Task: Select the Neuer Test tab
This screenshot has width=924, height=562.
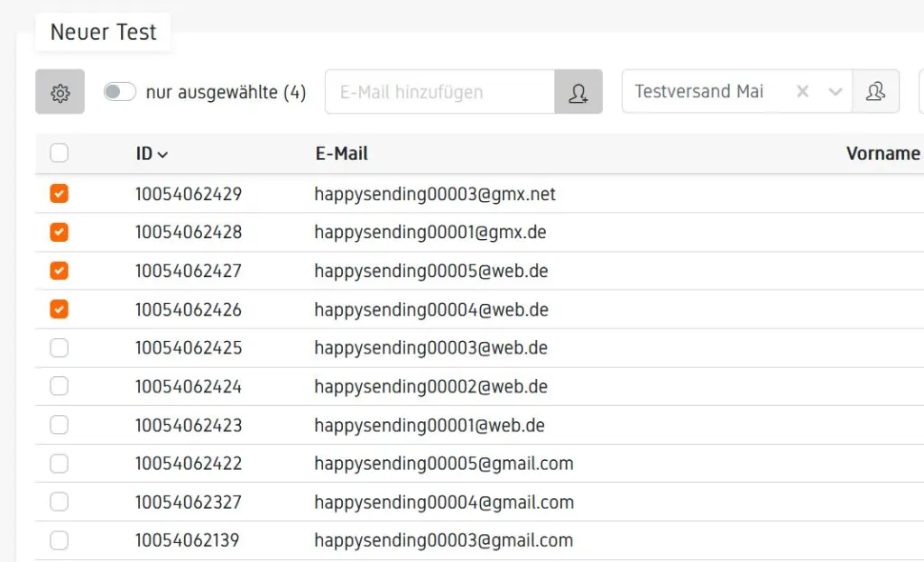Action: pos(103,32)
